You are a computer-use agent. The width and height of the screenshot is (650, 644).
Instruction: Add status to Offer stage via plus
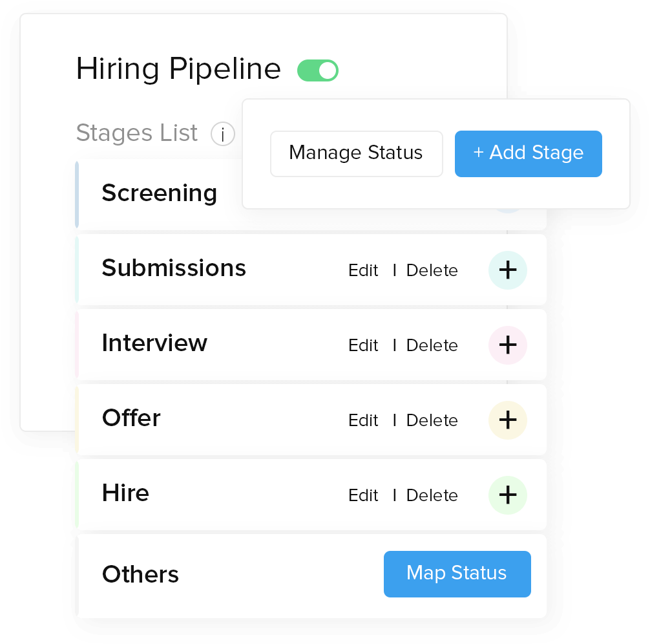coord(508,420)
